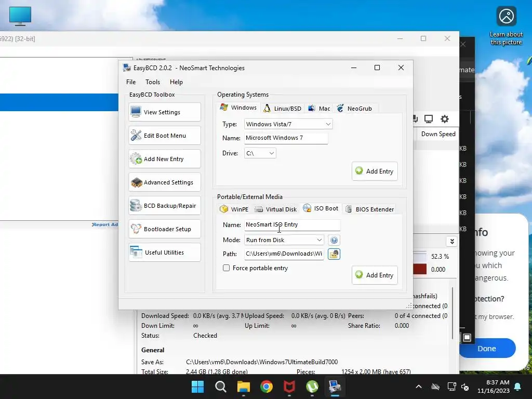Open the Windows Start menu
The height and width of the screenshot is (399, 532).
[198, 387]
